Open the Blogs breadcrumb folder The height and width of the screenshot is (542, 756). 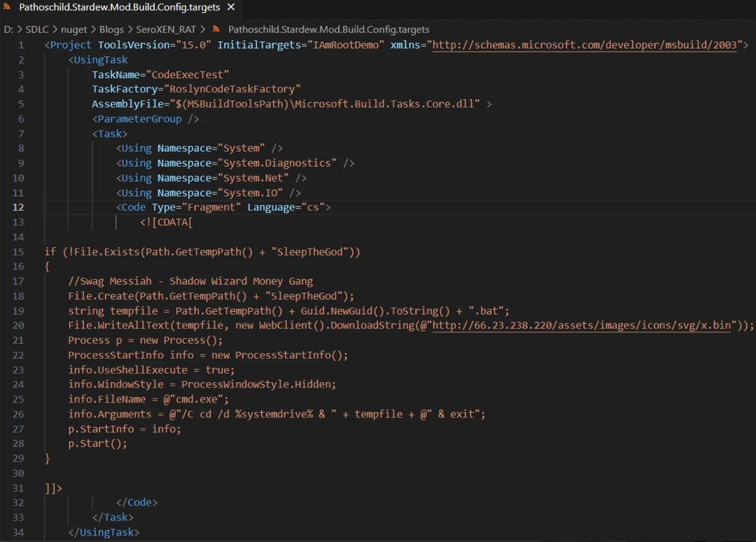112,30
